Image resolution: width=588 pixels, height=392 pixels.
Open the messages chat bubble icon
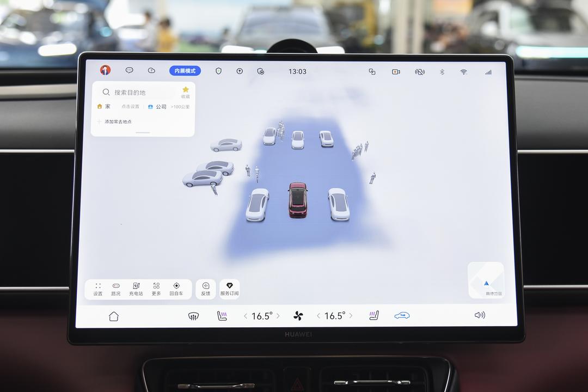click(130, 70)
